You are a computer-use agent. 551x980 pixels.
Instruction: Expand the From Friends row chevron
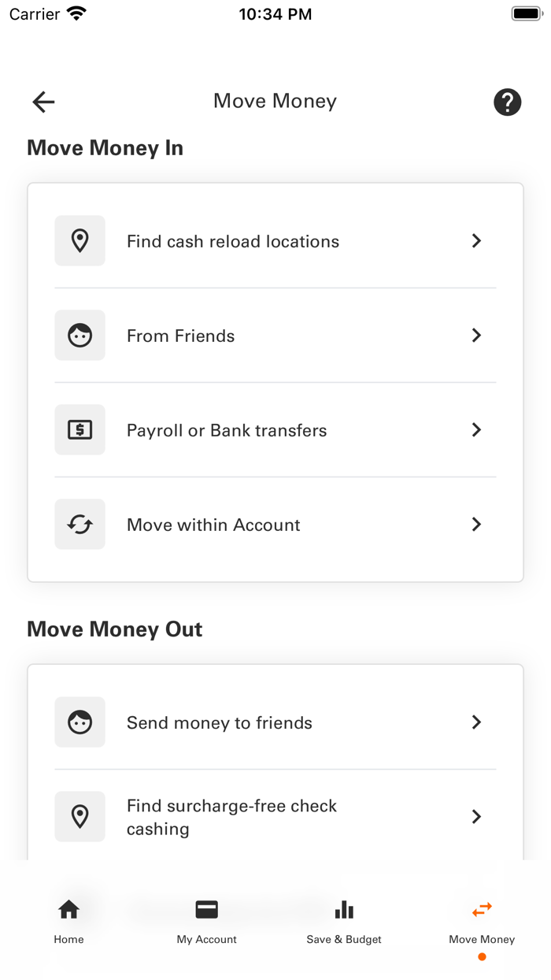coord(476,335)
